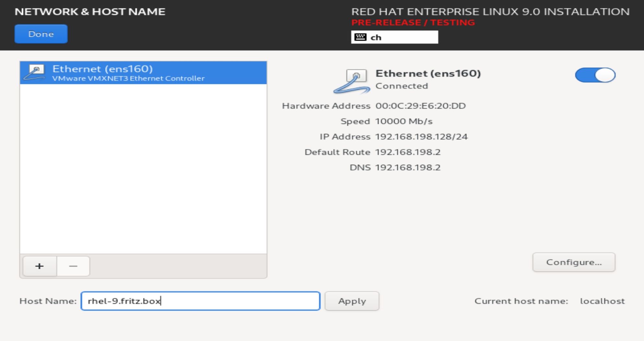Click the speed value 10000 Mb/s
Image resolution: width=644 pixels, height=341 pixels.
tap(404, 121)
